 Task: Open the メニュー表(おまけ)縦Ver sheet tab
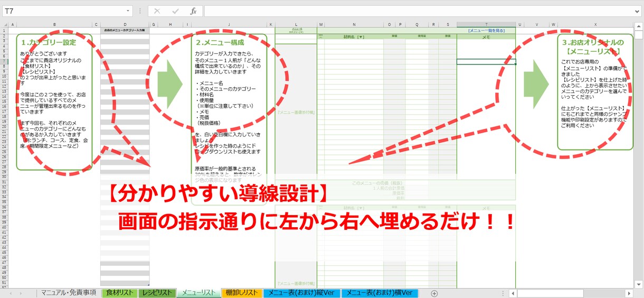coord(301,293)
